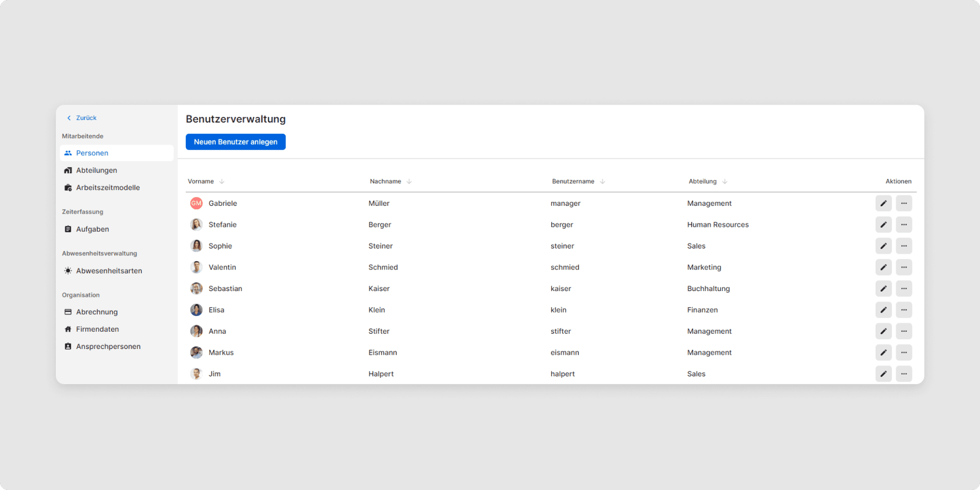Screen dimensions: 980x490
Task: Open more actions for Anna Stifter
Action: coord(904,331)
